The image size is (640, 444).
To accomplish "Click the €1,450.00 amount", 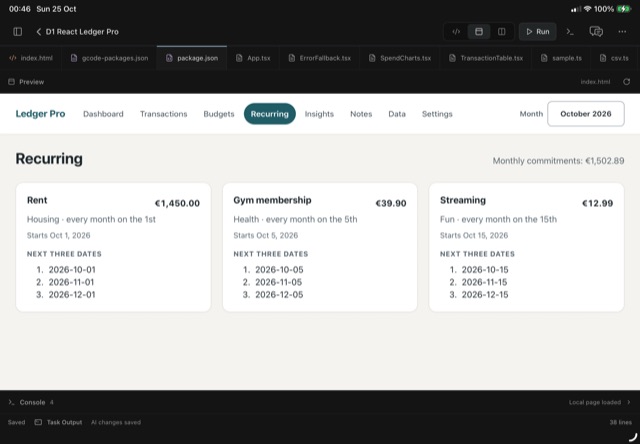I will 177,203.
